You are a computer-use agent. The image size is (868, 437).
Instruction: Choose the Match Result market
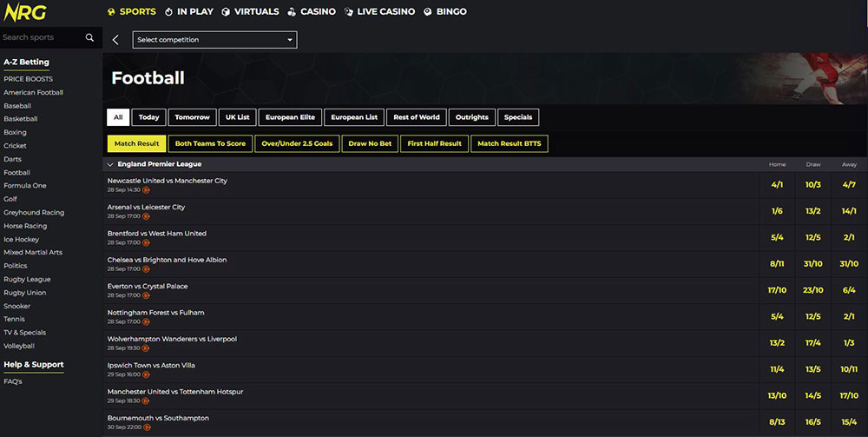coord(137,143)
